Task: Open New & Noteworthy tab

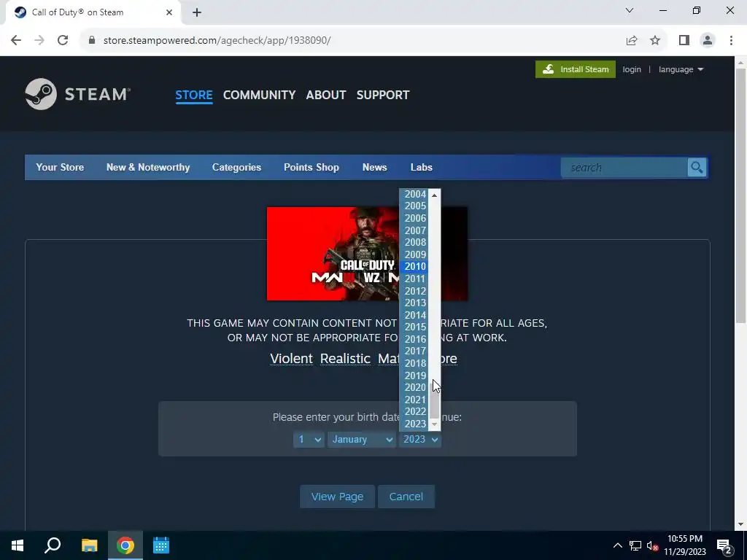Action: [x=148, y=167]
